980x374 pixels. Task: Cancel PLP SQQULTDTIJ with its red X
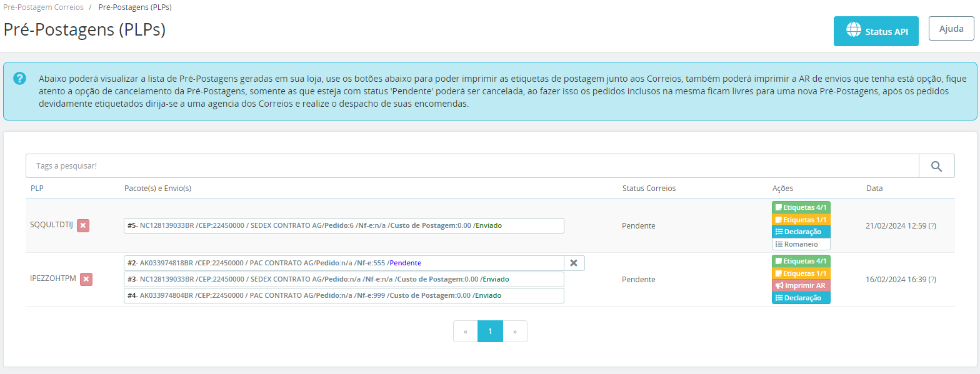click(x=83, y=225)
